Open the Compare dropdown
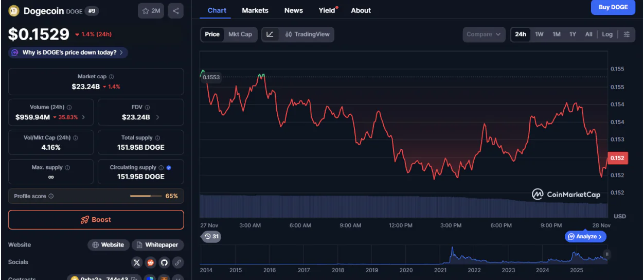The image size is (644, 280). click(x=483, y=34)
